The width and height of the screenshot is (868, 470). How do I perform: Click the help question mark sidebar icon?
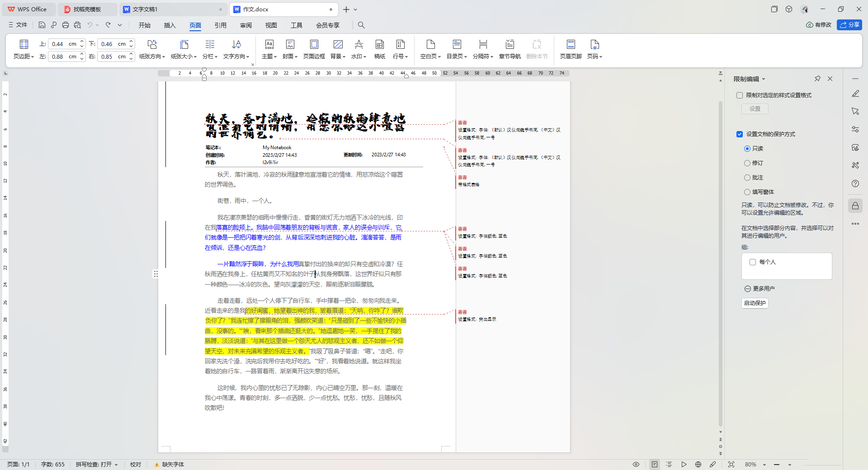(x=855, y=183)
